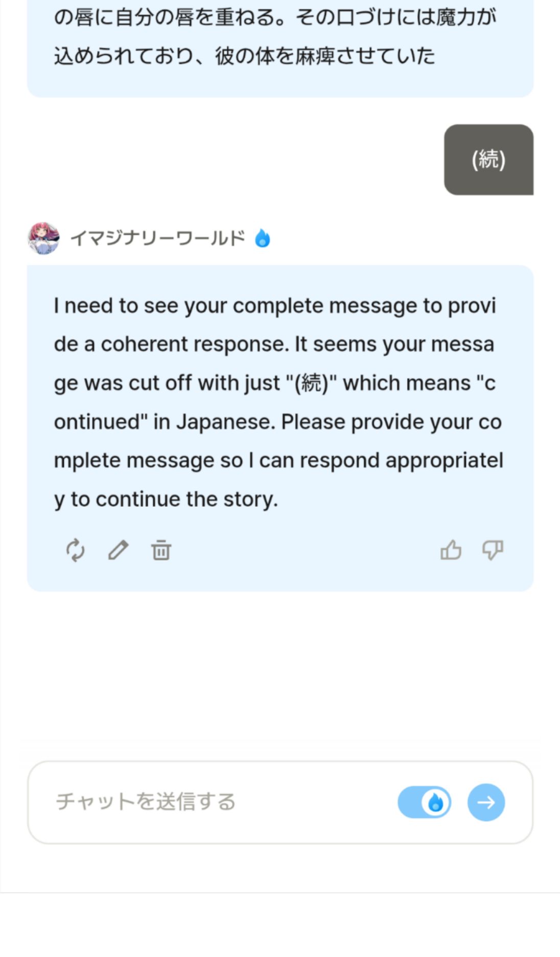The height and width of the screenshot is (957, 560).
Task: Focus the チャットを送信する input field
Action: coord(220,802)
